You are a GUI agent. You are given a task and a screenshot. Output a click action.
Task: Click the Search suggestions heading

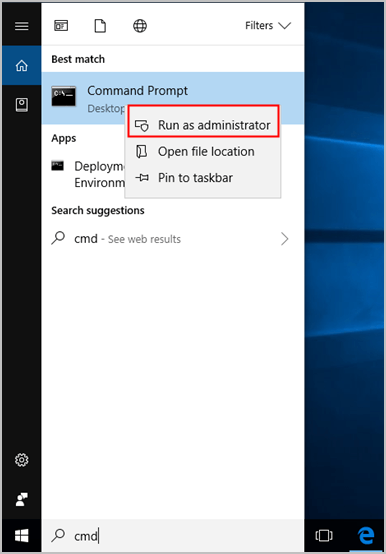[x=98, y=211]
